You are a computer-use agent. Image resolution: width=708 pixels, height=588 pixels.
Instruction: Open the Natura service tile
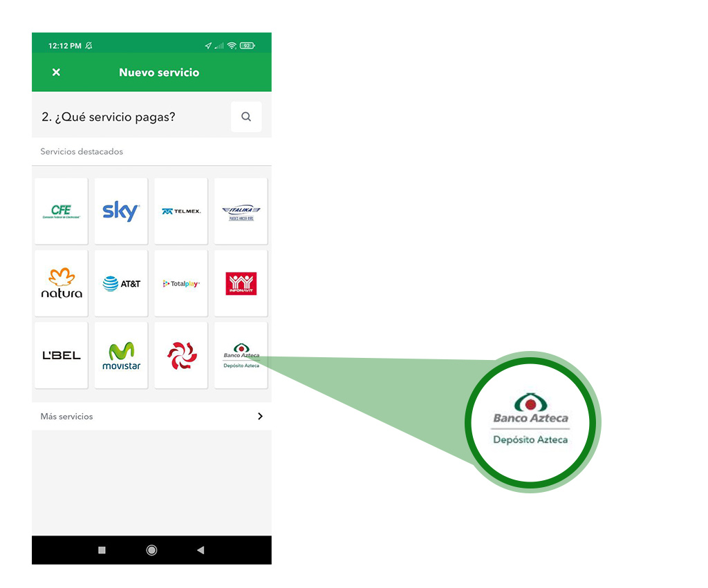(x=62, y=283)
